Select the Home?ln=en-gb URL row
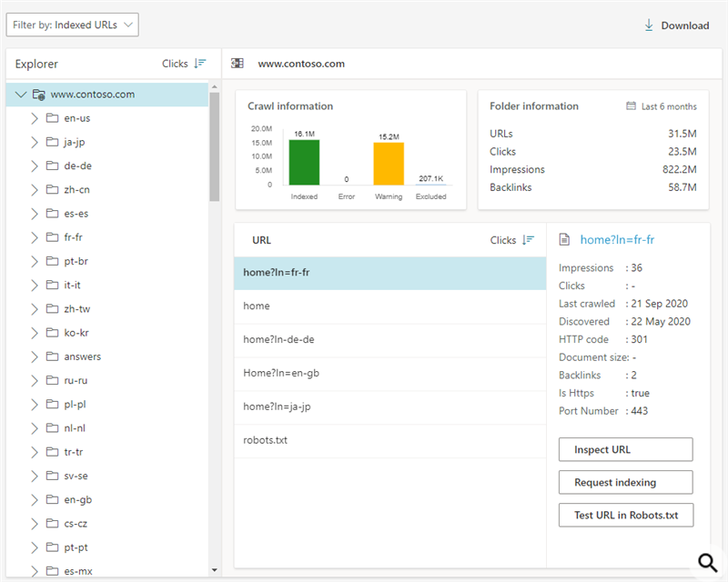The image size is (728, 582). click(390, 374)
